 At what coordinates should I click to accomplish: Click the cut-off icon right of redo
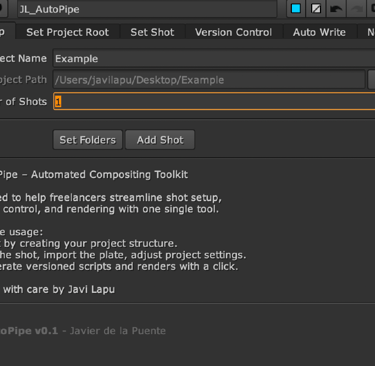(371, 9)
